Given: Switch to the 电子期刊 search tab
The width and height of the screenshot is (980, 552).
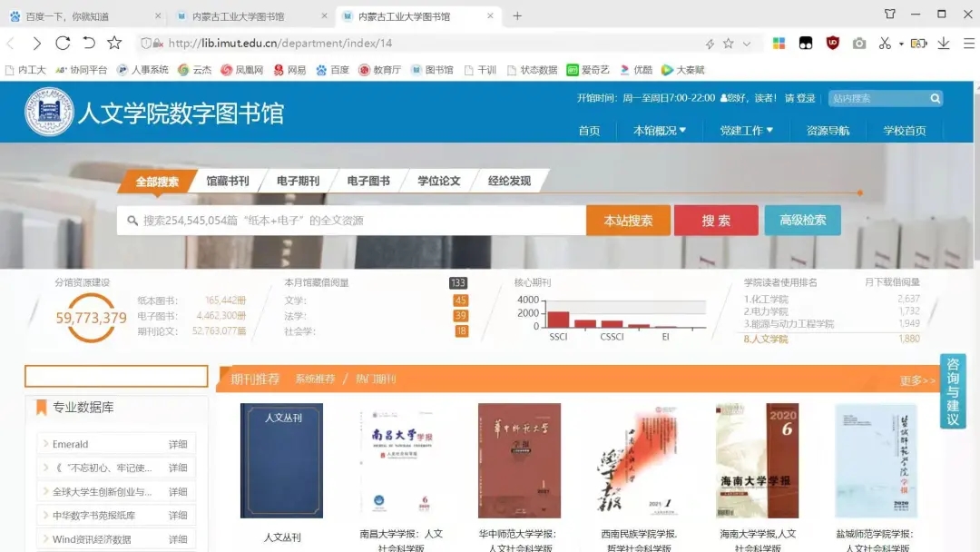Looking at the screenshot, I should (x=298, y=181).
